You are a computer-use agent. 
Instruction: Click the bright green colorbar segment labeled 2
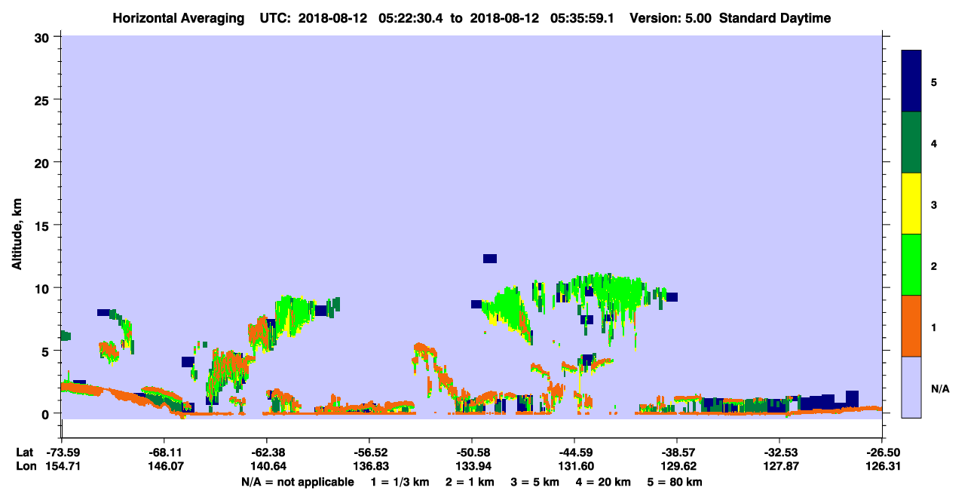pos(911,265)
